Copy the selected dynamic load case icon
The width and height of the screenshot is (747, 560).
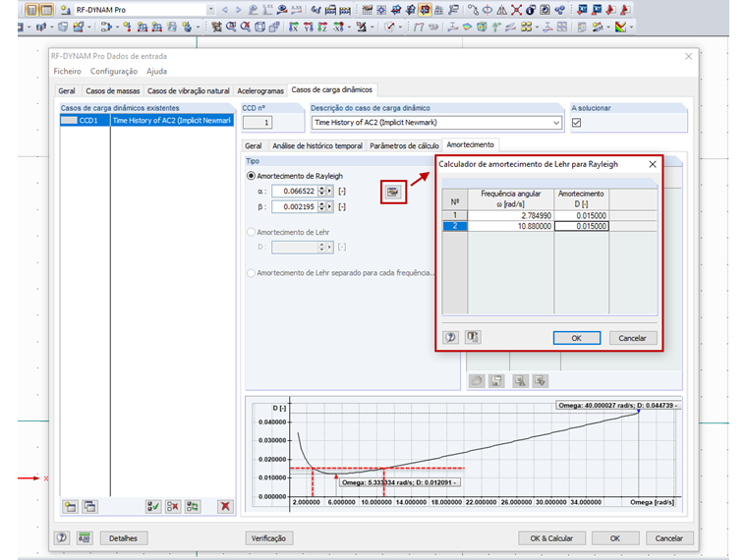coord(89,507)
